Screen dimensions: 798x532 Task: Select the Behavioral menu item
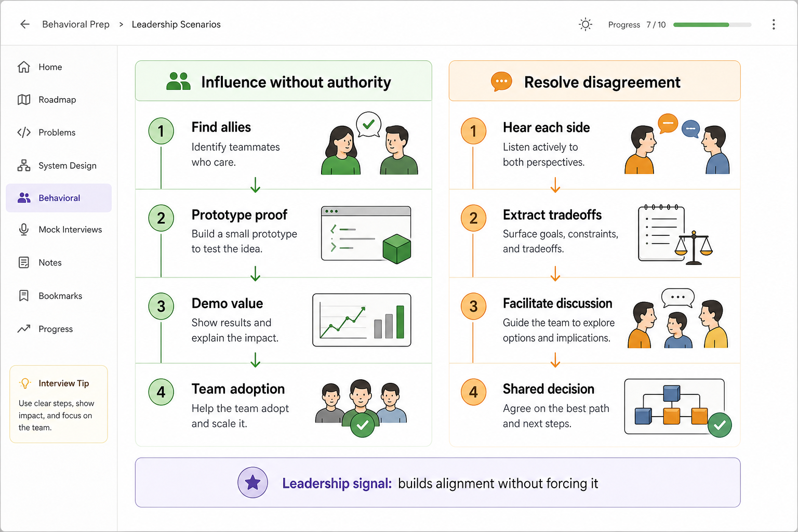pyautogui.click(x=59, y=198)
